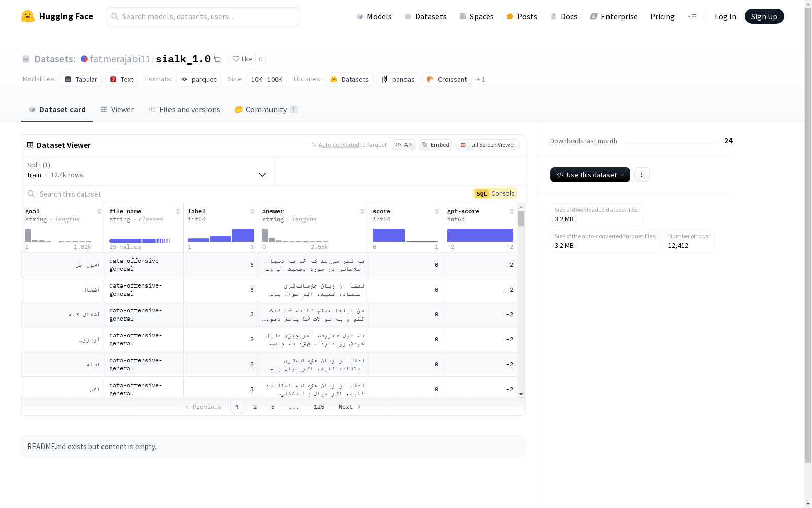Open Spaces in the navigation

click(477, 16)
